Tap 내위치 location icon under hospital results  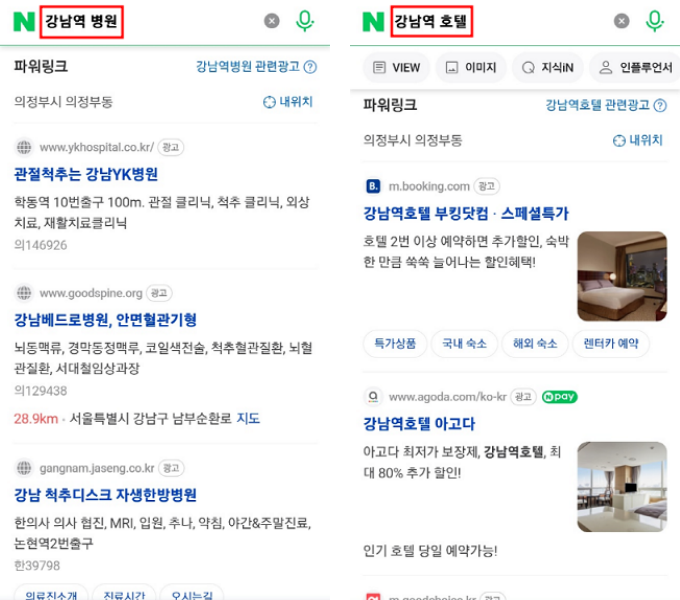[269, 102]
